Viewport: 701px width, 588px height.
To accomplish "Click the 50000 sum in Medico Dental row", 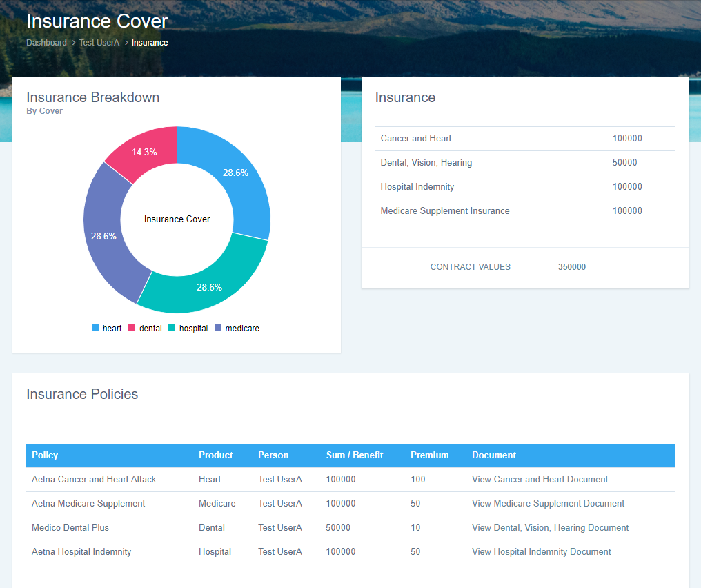I will [x=338, y=528].
